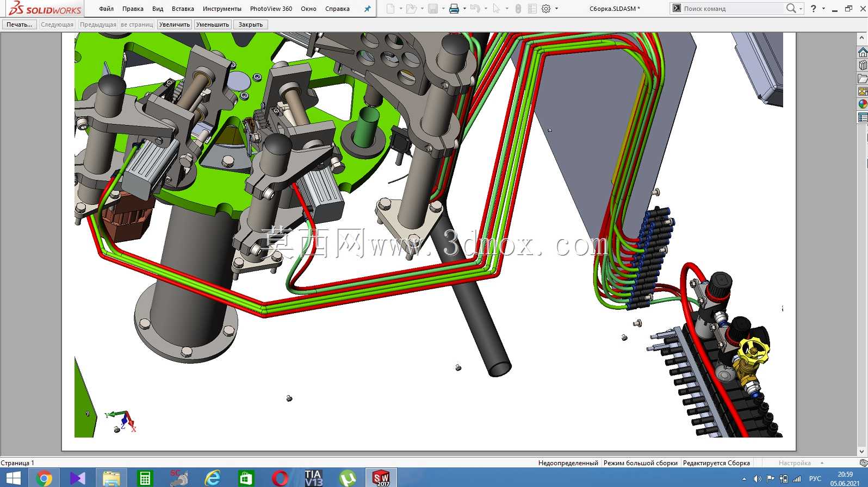Click the two pages view button
Image resolution: width=868 pixels, height=487 pixels.
(137, 24)
